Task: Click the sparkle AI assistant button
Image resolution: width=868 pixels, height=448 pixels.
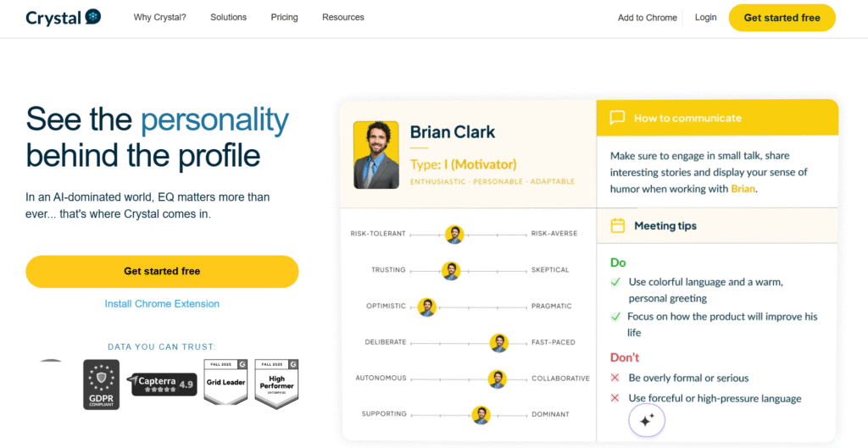Action: [647, 421]
